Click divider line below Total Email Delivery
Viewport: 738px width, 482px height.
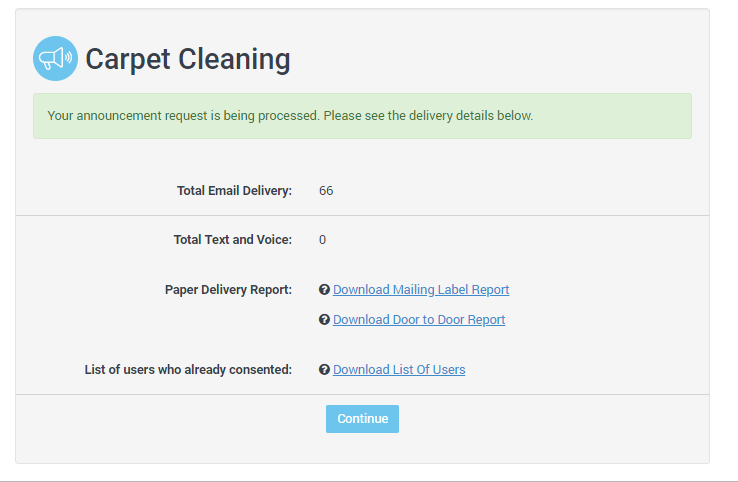[x=362, y=215]
